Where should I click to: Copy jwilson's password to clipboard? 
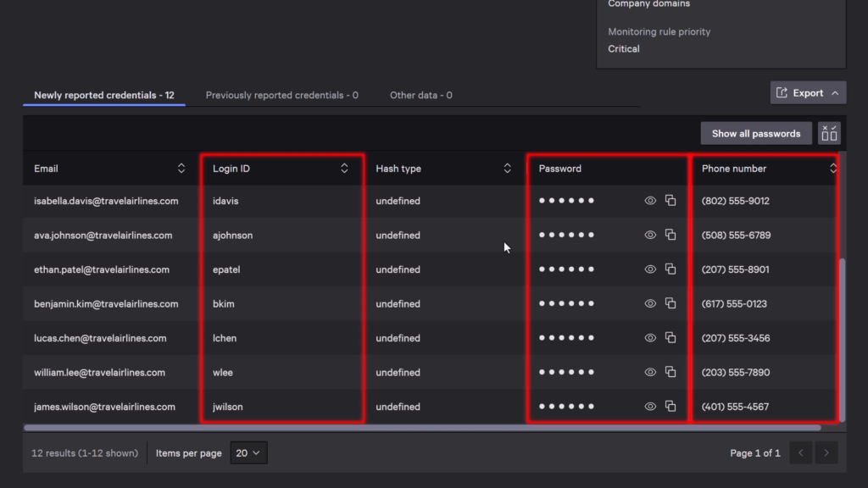(x=670, y=406)
